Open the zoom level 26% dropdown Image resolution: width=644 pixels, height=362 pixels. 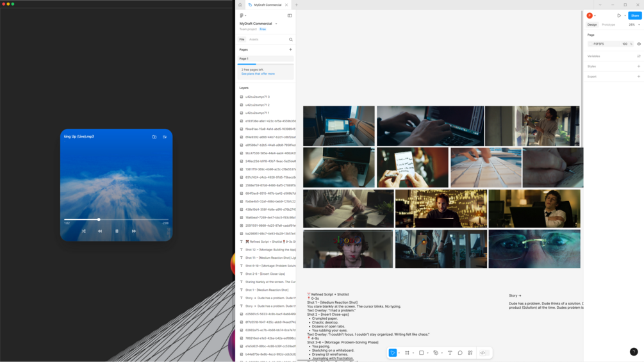pos(634,24)
